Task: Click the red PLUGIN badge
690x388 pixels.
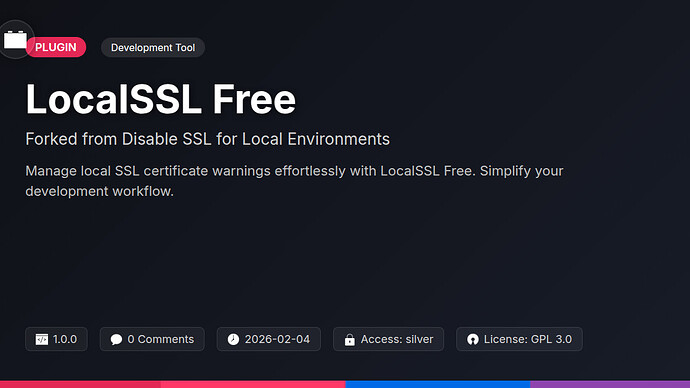Action: point(56,47)
